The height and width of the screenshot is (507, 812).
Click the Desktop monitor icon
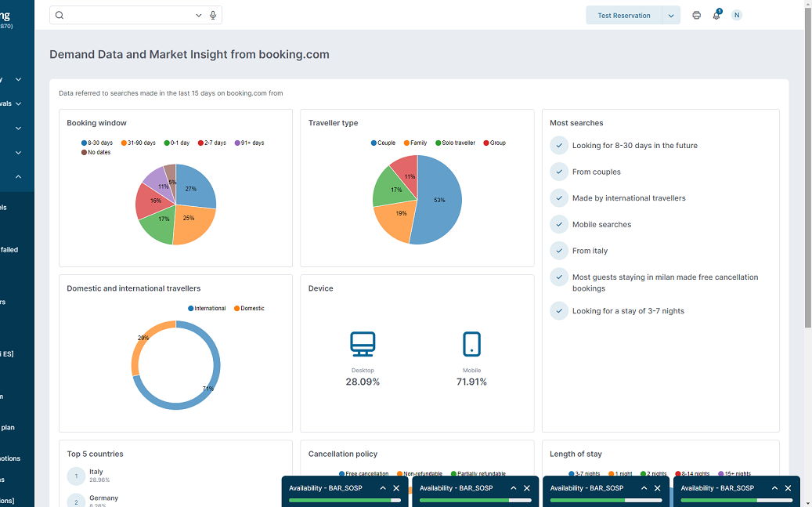tap(363, 344)
